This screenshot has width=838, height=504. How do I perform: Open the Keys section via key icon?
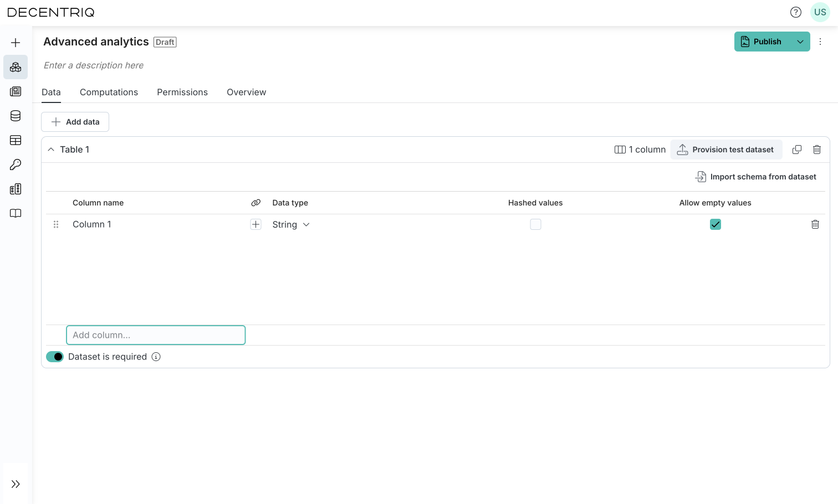tap(15, 164)
